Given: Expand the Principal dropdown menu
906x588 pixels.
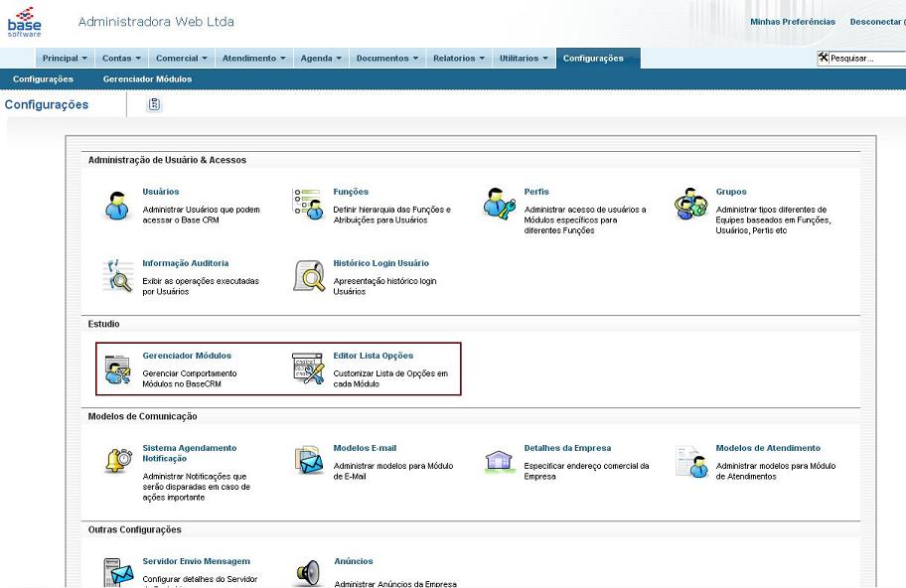Looking at the screenshot, I should click(66, 59).
